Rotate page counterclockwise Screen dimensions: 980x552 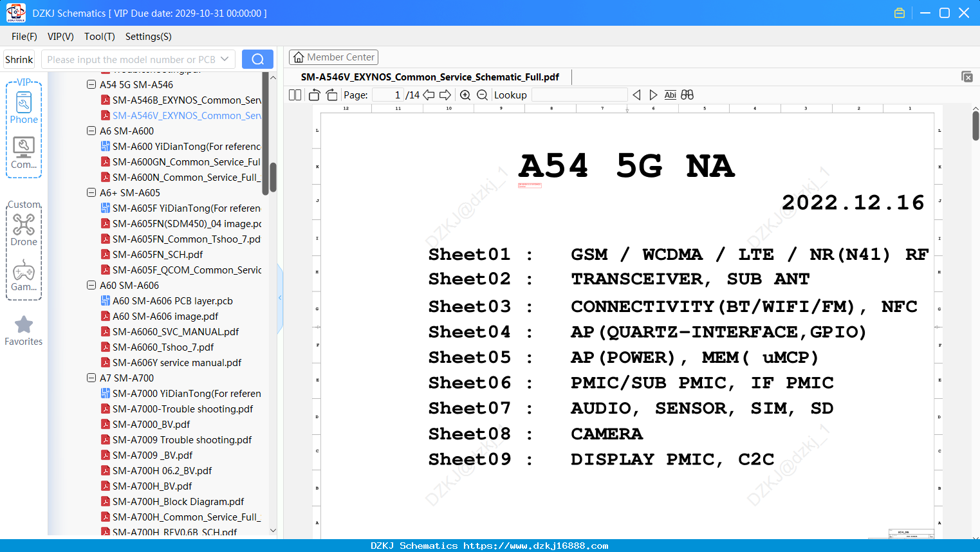(314, 95)
